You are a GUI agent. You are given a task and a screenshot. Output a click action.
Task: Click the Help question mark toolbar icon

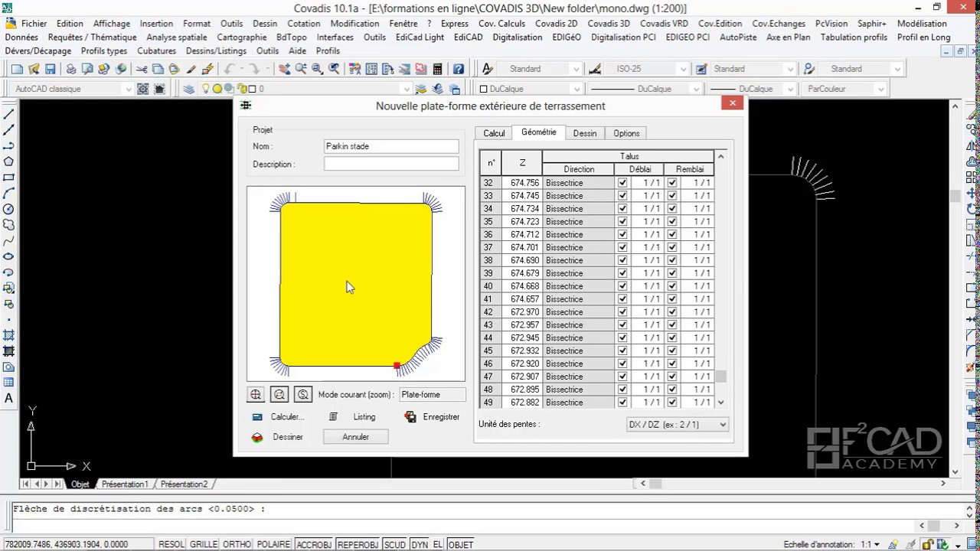pos(458,69)
